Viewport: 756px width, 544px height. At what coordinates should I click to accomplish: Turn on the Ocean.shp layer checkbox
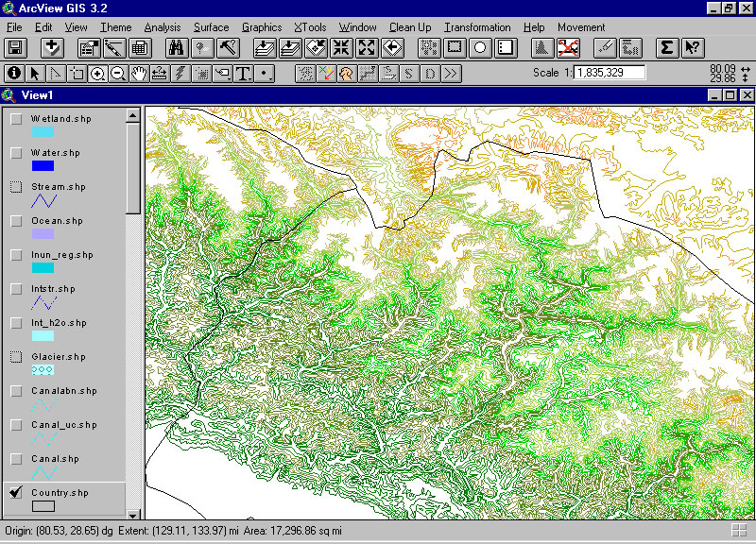[16, 221]
